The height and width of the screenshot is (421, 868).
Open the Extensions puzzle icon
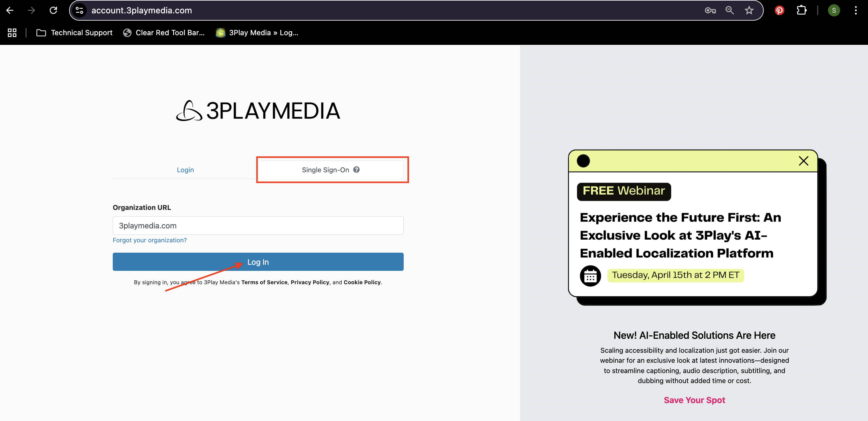coord(802,10)
